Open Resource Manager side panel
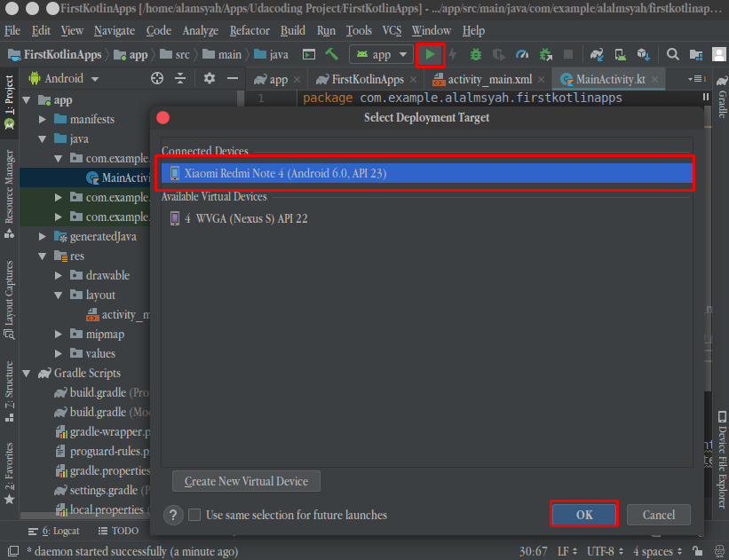This screenshot has height=560, width=729. (9, 194)
